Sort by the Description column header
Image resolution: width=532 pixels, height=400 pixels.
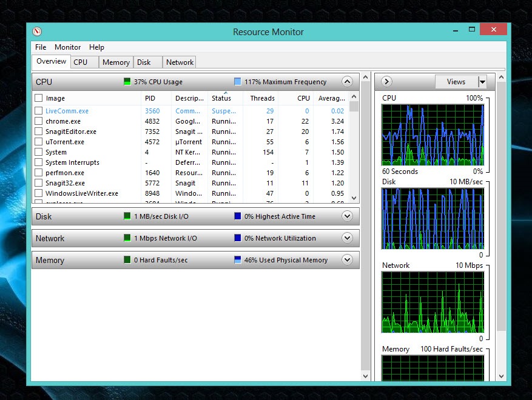189,98
